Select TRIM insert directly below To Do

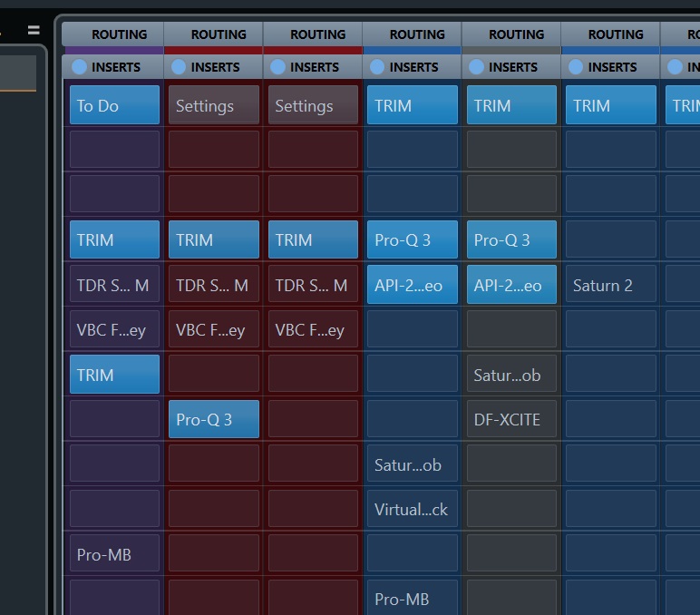(115, 239)
